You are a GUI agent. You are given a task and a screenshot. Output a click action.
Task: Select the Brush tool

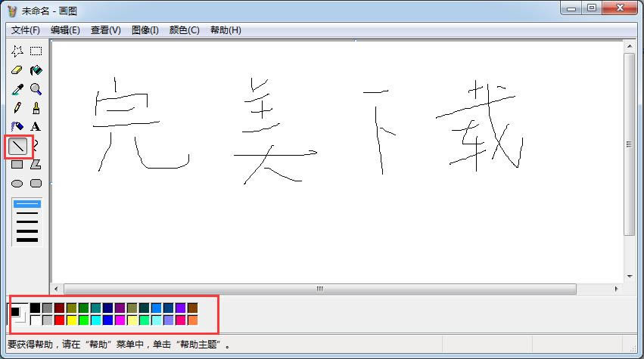click(36, 108)
